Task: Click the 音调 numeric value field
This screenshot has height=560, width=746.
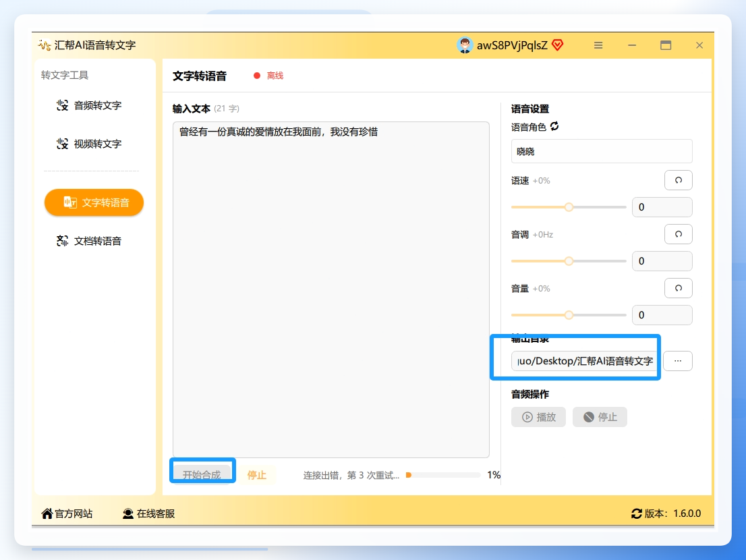Action: pos(662,260)
